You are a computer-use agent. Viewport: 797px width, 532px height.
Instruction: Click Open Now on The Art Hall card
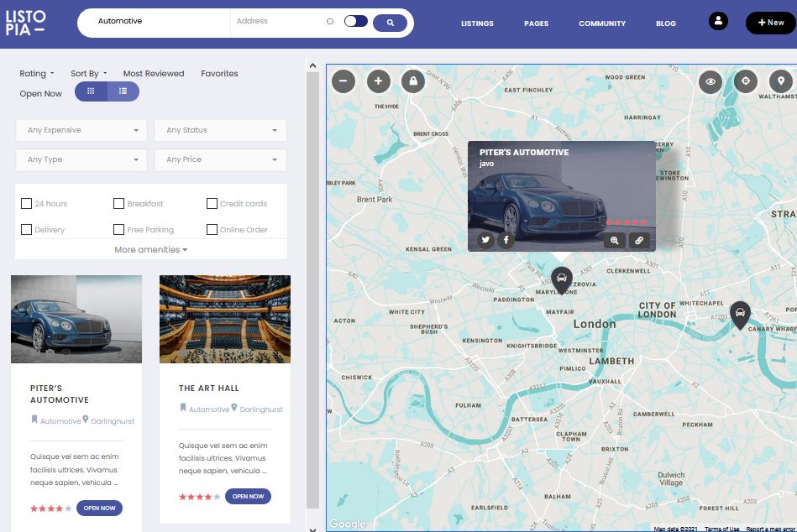tap(248, 497)
